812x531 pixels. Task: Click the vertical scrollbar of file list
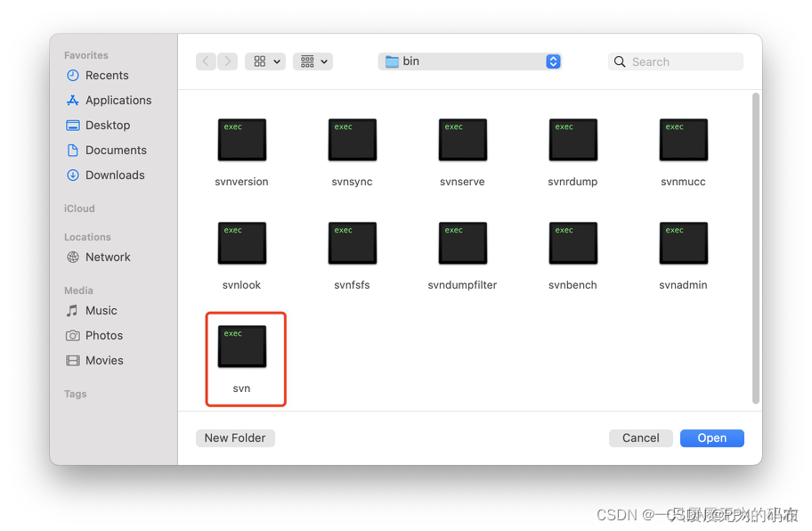(756, 249)
